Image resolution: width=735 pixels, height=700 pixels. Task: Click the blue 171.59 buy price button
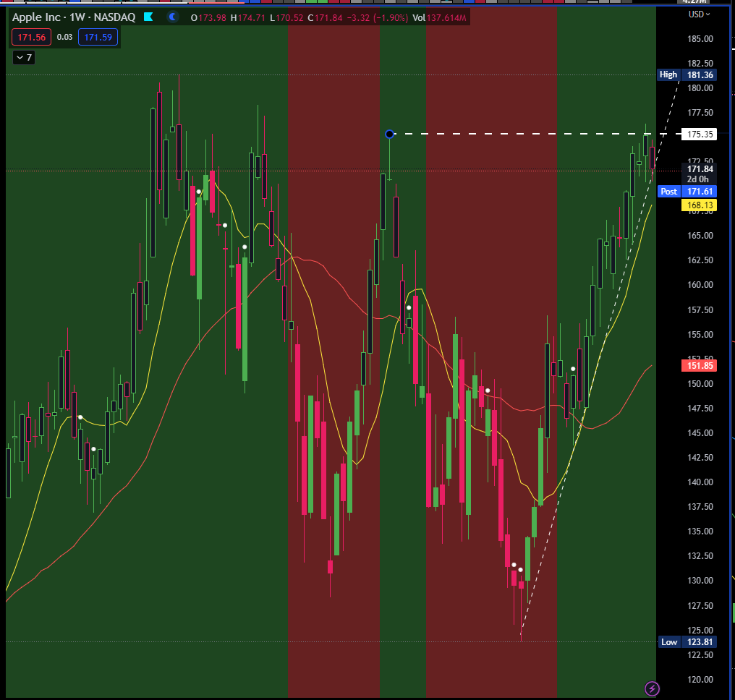(98, 37)
